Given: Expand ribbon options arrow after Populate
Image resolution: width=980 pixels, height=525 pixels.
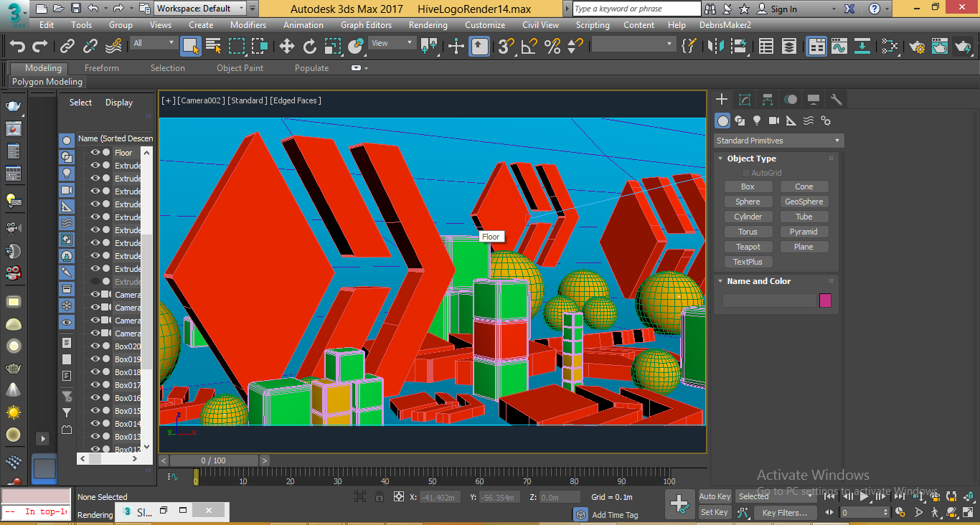Looking at the screenshot, I should tap(366, 68).
